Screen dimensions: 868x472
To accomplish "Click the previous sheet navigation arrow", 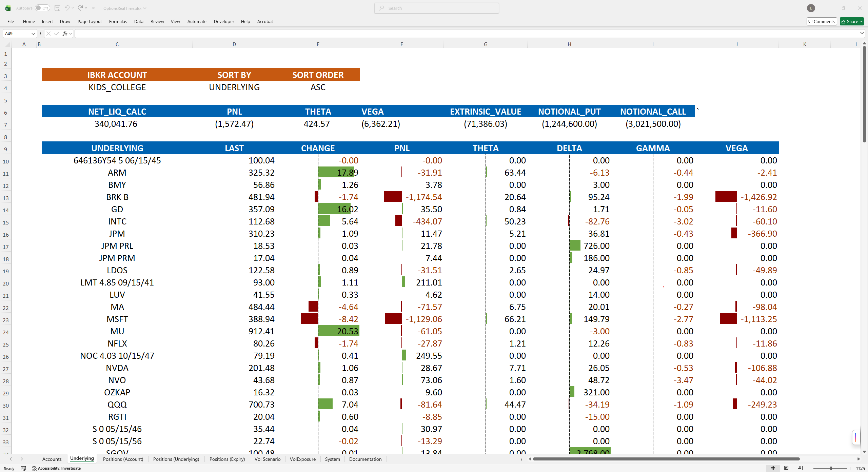I will (x=11, y=459).
